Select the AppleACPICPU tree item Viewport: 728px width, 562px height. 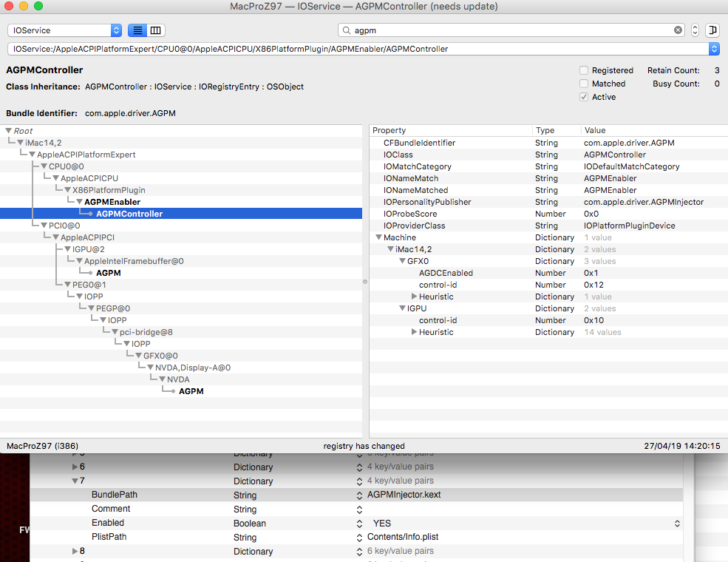(x=89, y=178)
